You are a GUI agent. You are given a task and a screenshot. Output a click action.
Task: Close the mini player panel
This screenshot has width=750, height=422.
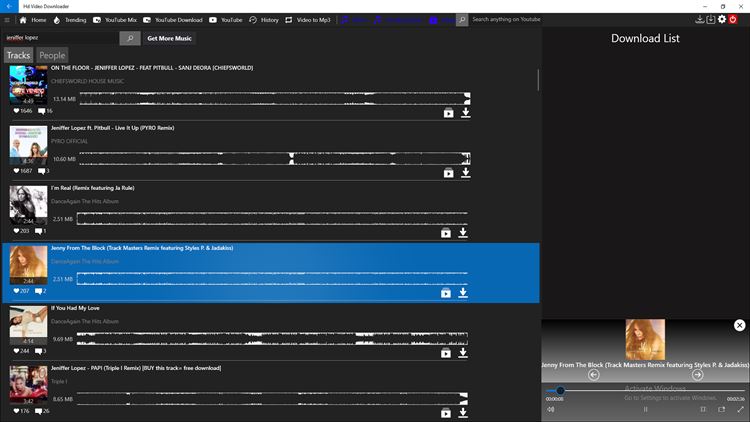pos(739,325)
